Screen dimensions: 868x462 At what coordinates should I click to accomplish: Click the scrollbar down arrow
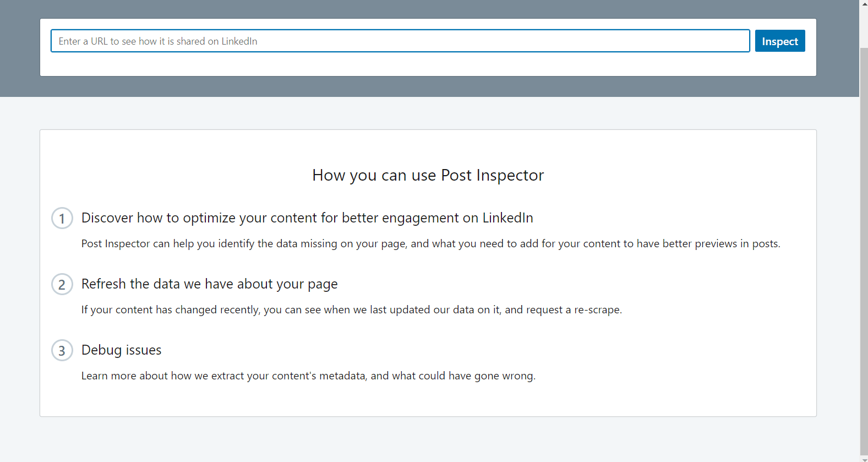[863, 457]
